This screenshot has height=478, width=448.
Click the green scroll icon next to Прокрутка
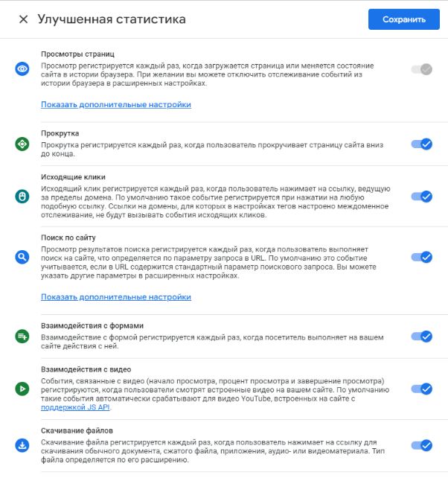(22, 144)
